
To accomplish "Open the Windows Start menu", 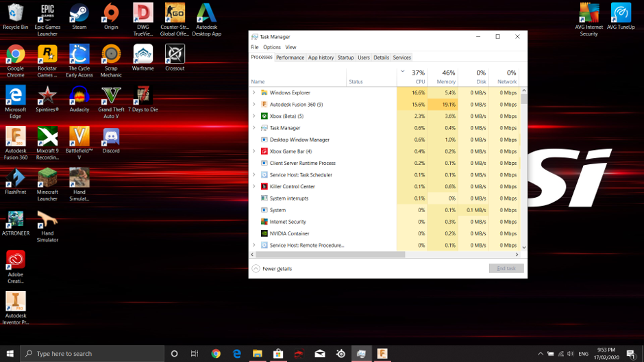I will [x=10, y=353].
